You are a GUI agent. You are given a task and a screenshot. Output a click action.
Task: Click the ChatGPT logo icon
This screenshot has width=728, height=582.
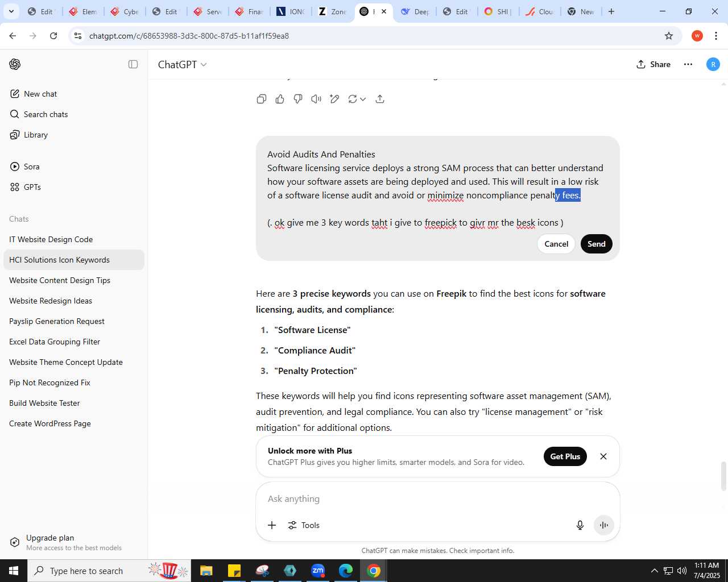point(15,64)
